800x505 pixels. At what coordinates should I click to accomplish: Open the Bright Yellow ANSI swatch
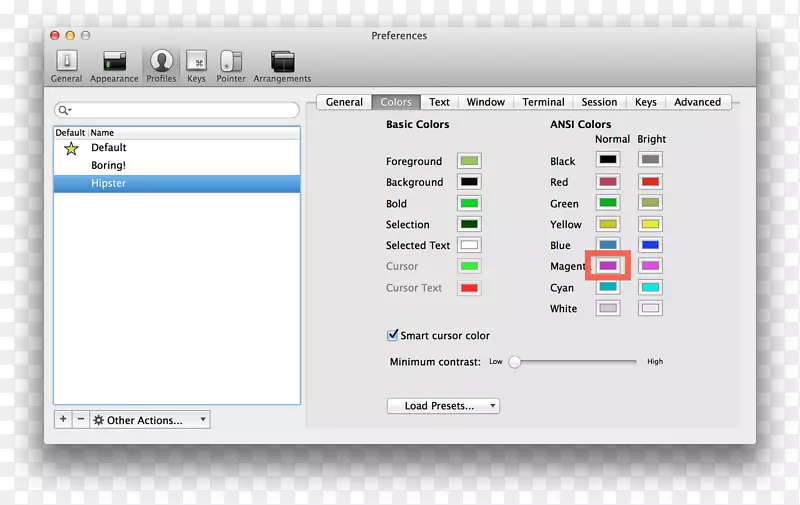click(651, 224)
